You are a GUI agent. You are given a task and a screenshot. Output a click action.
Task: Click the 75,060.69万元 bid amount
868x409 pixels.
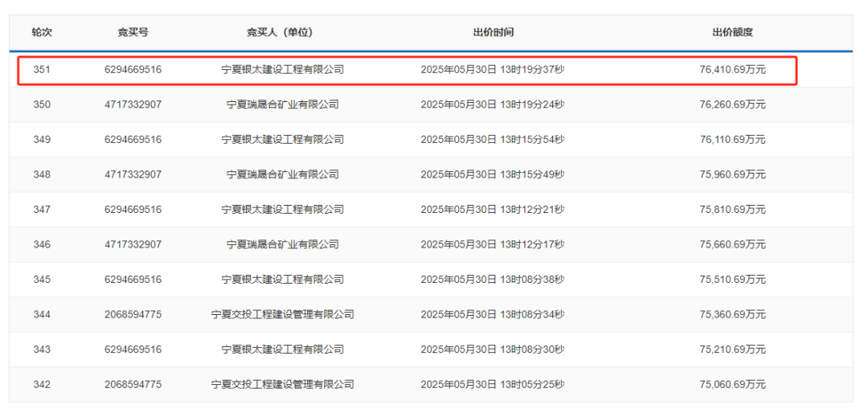coord(732,385)
